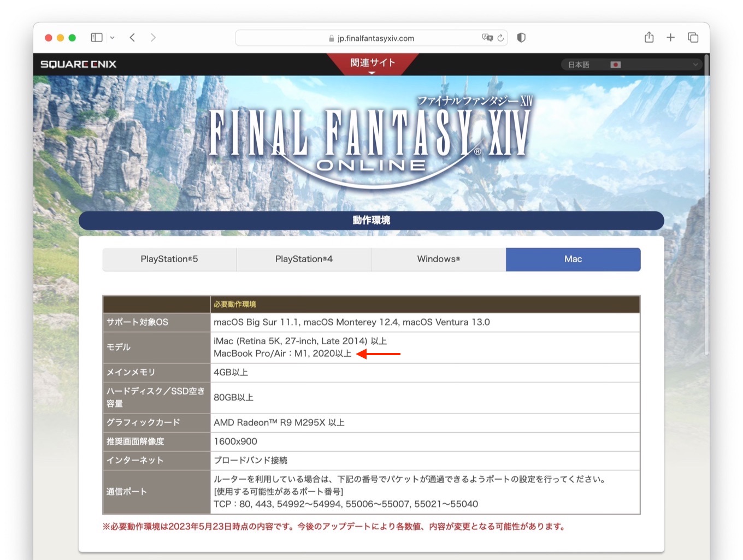Go back to the previous page
Image resolution: width=743 pixels, height=560 pixels.
pos(132,38)
